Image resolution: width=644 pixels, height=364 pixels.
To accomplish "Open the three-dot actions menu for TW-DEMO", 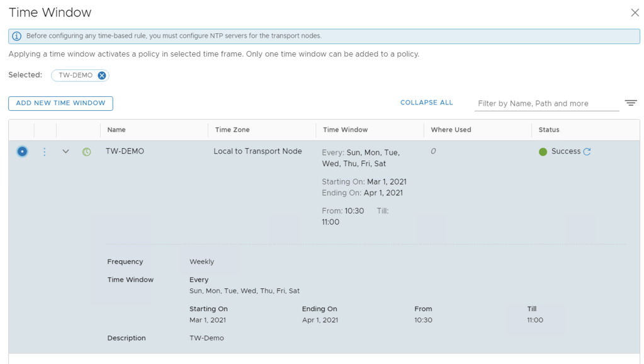I will pos(44,152).
